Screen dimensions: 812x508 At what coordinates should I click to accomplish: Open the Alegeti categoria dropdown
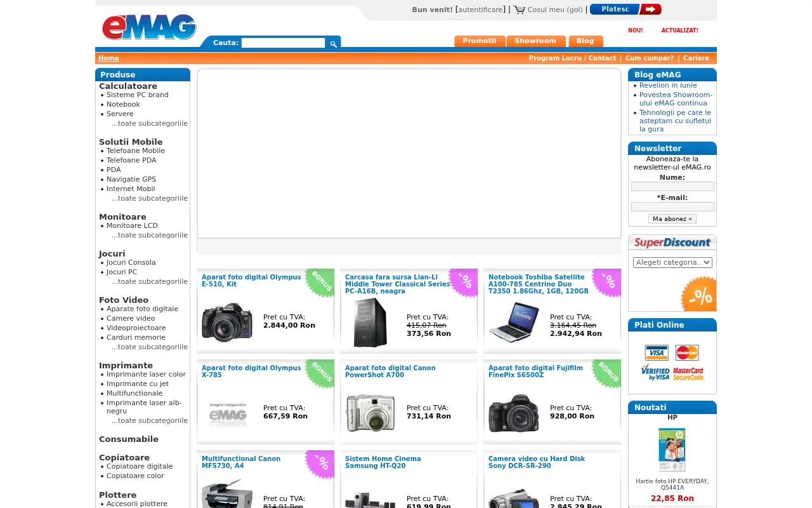(672, 262)
